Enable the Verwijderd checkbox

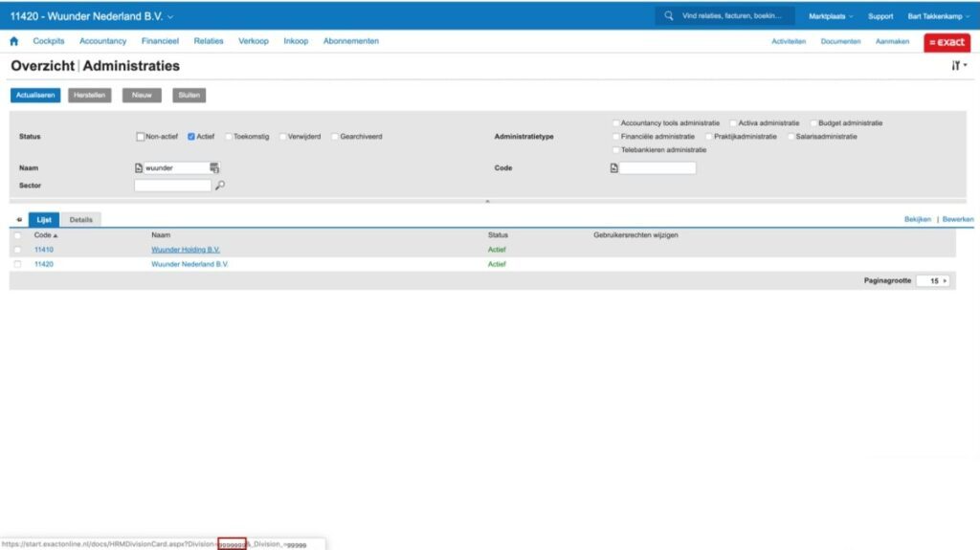[282, 136]
